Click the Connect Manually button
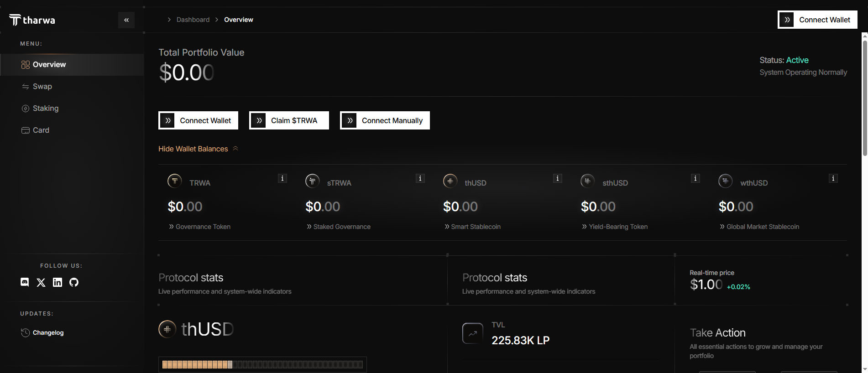This screenshot has height=373, width=868. [385, 120]
